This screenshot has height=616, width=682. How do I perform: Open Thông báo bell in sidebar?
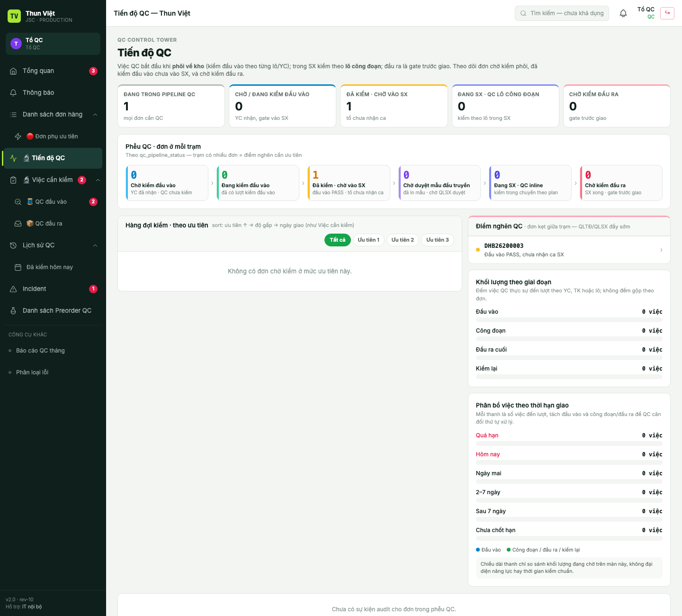[13, 93]
